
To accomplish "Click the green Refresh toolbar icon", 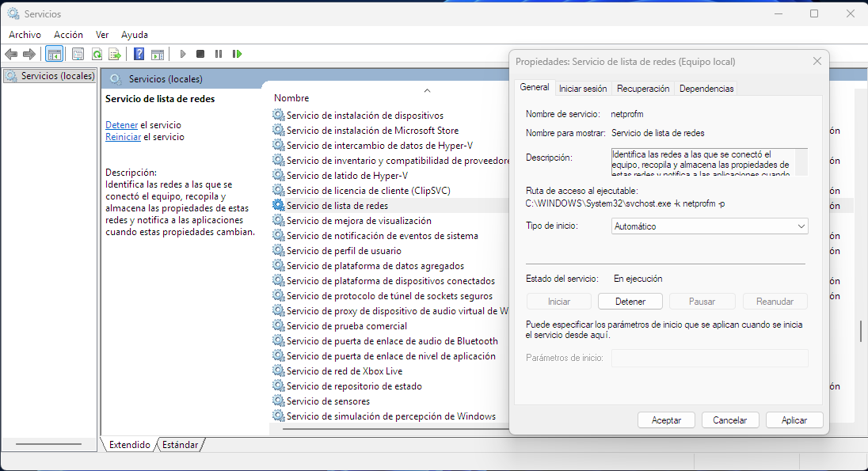I will (x=97, y=54).
